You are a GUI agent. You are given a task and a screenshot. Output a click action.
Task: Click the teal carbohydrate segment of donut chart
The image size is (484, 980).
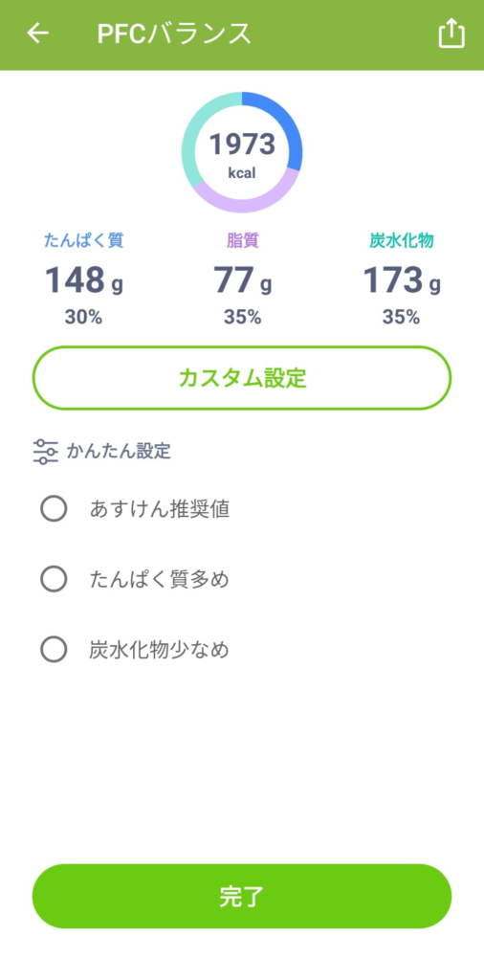[x=198, y=131]
